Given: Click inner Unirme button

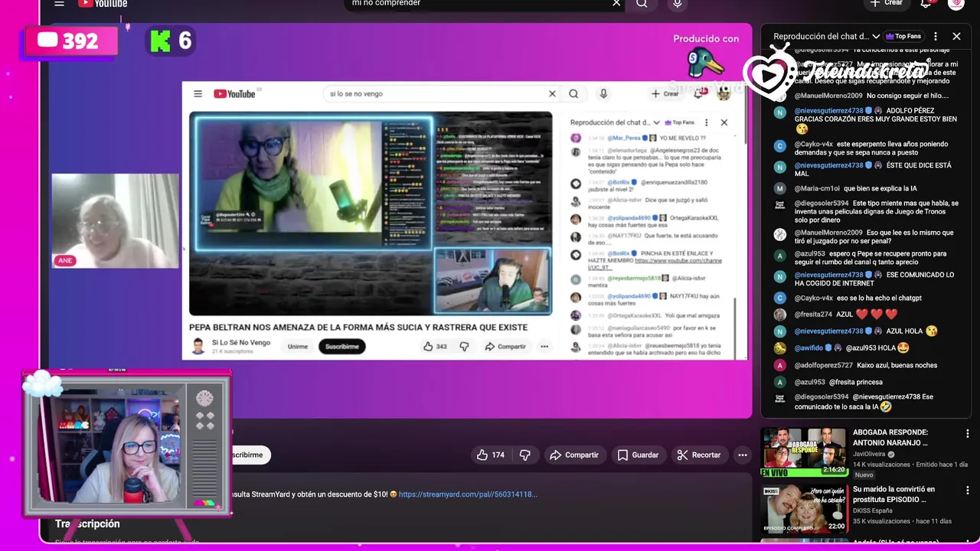Looking at the screenshot, I should (298, 346).
